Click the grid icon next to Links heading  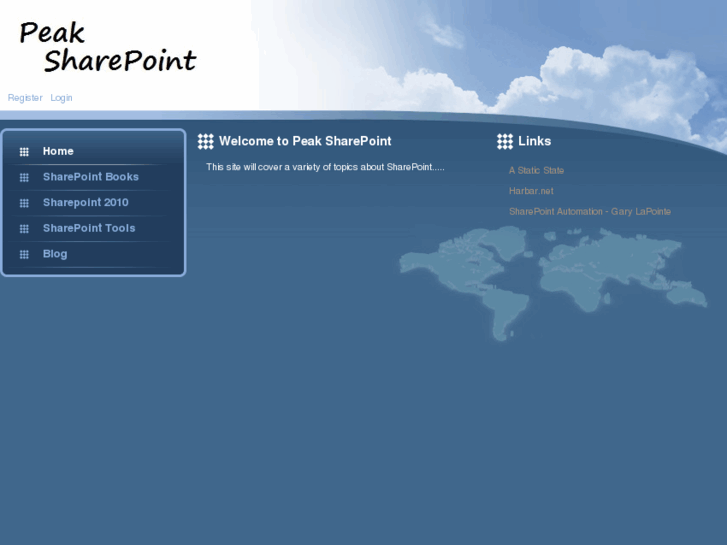coord(505,141)
